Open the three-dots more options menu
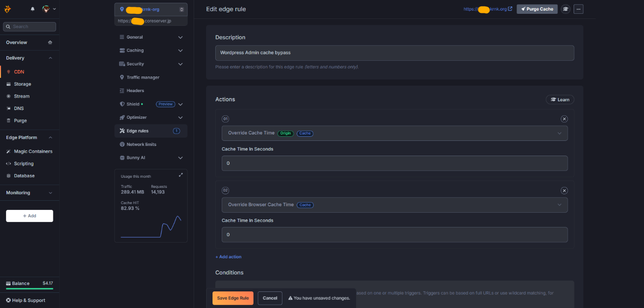The image size is (644, 308). click(578, 9)
